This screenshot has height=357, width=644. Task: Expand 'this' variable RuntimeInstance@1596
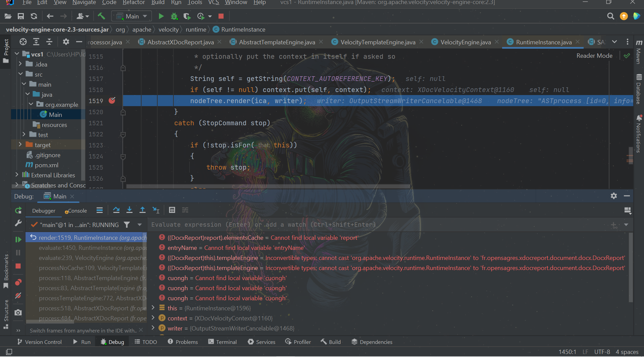pyautogui.click(x=153, y=308)
